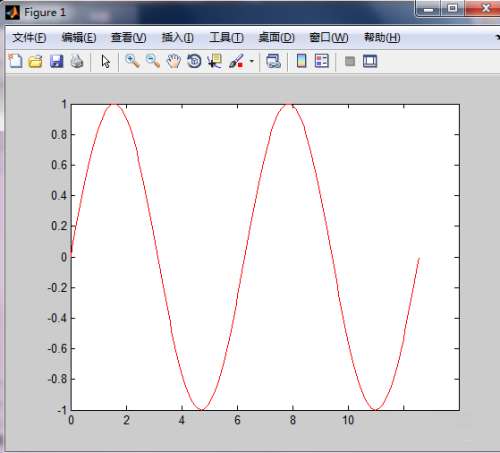
Task: Click the red sine curve in the plot
Action: pyautogui.click(x=246, y=257)
